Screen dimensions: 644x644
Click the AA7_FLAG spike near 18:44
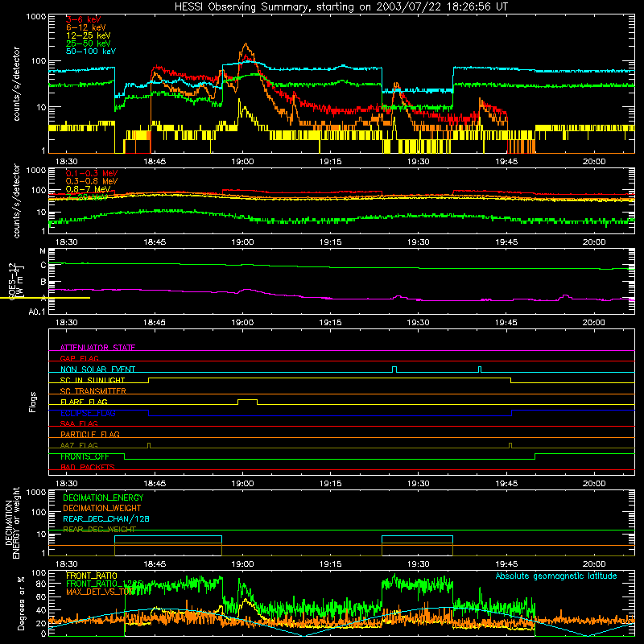[149, 445]
